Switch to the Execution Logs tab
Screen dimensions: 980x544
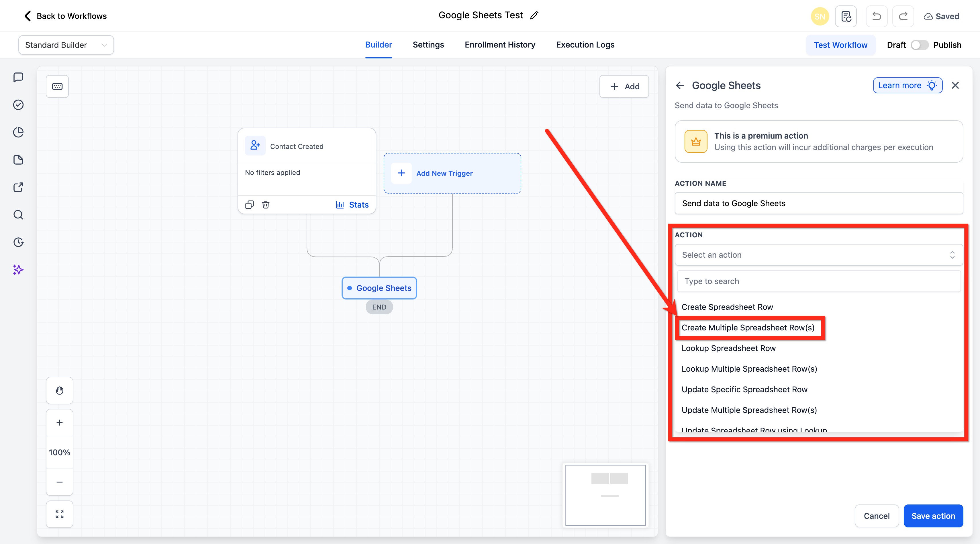[585, 45]
